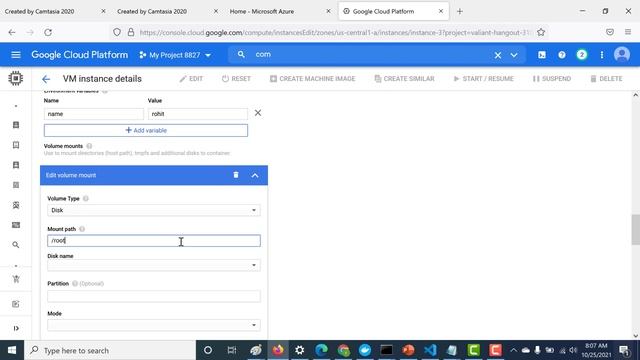Click the RESET button
The width and height of the screenshot is (640, 360).
click(236, 79)
